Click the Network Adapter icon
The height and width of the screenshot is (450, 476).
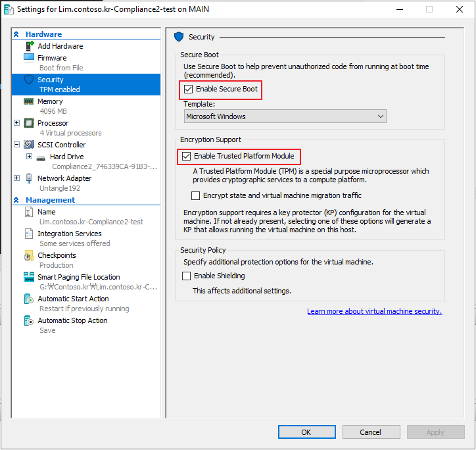29,178
